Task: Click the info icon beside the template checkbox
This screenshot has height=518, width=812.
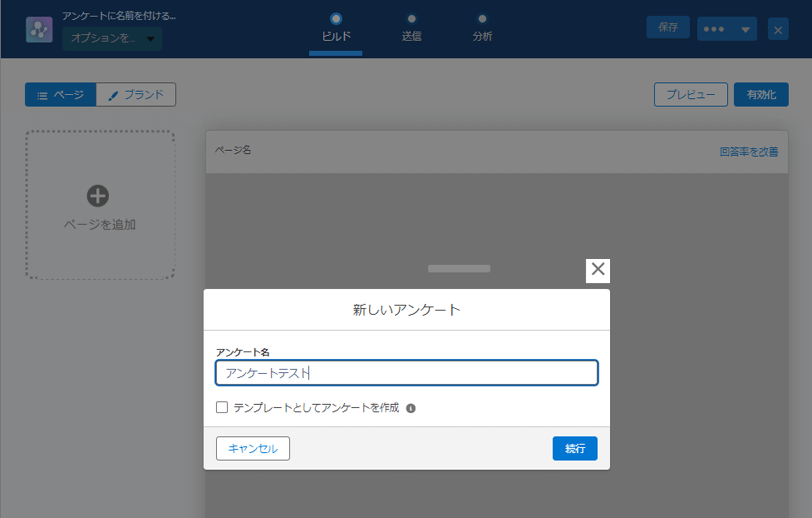Action: coord(411,407)
